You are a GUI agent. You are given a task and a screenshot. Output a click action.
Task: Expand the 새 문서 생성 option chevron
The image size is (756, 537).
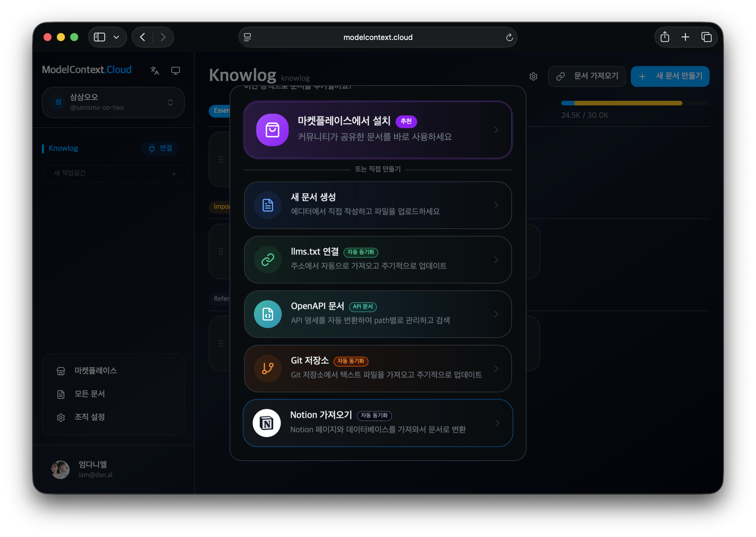[x=496, y=205]
